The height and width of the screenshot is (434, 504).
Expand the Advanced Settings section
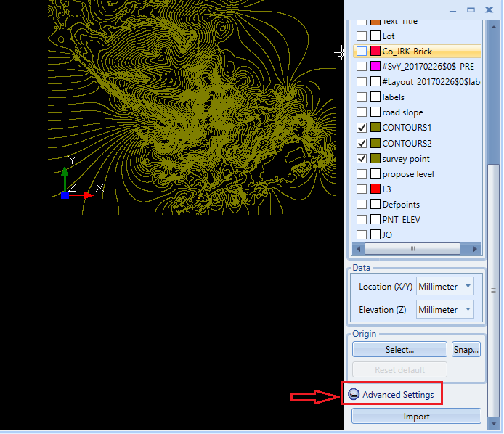tap(391, 394)
